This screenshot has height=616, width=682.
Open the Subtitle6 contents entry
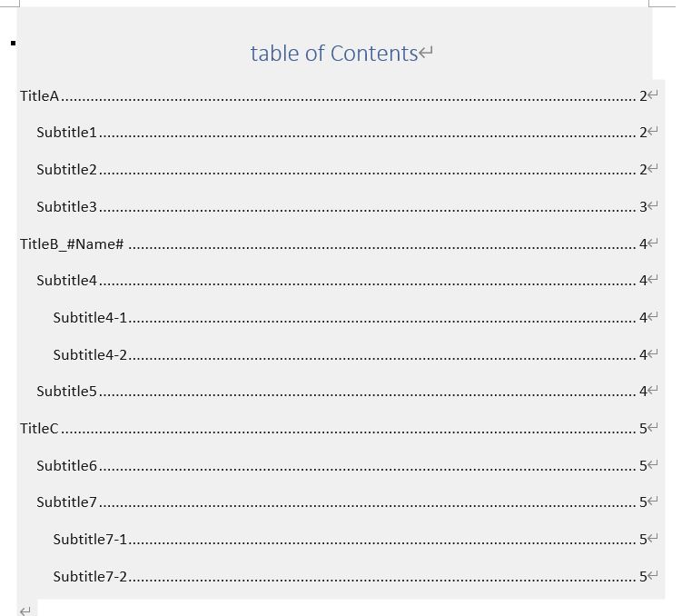(66, 466)
